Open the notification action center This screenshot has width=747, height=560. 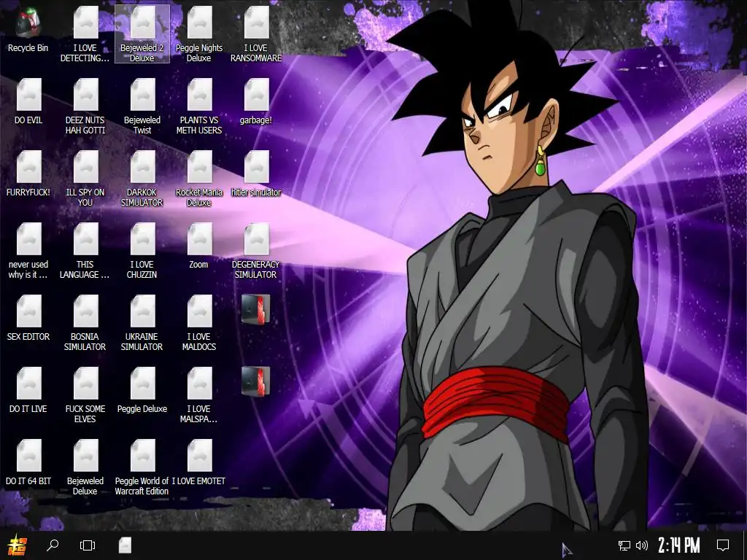coord(723,545)
